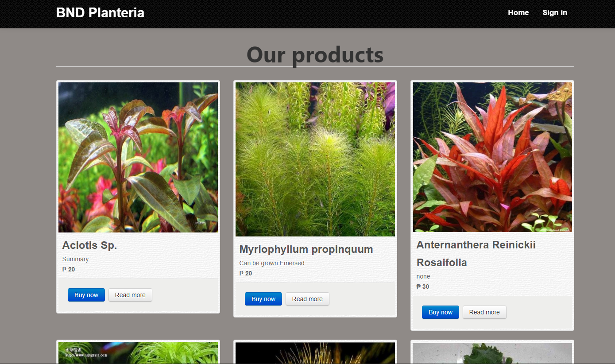Read more about Myriophyllum propinquum

[x=307, y=299]
